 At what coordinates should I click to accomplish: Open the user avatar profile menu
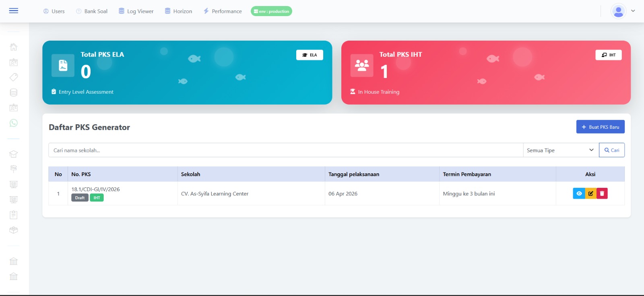pos(618,11)
